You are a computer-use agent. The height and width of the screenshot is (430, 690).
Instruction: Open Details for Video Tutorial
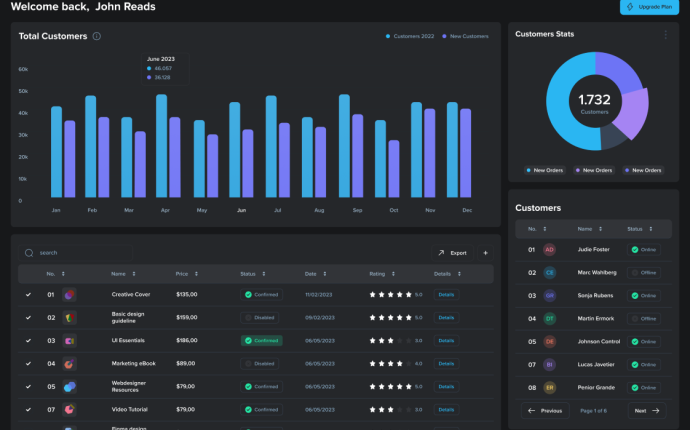coord(446,409)
